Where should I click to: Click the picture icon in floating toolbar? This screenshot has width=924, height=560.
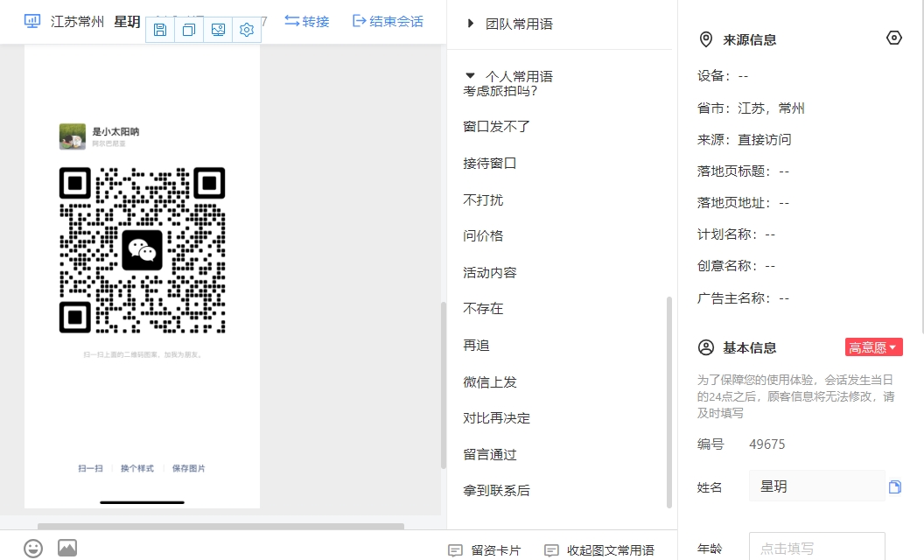coord(218,30)
